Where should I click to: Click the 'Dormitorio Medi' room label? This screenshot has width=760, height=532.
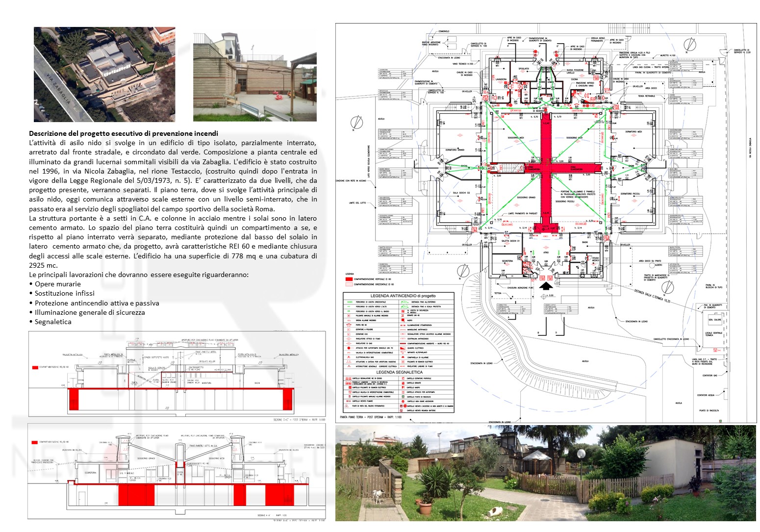[x=633, y=131]
